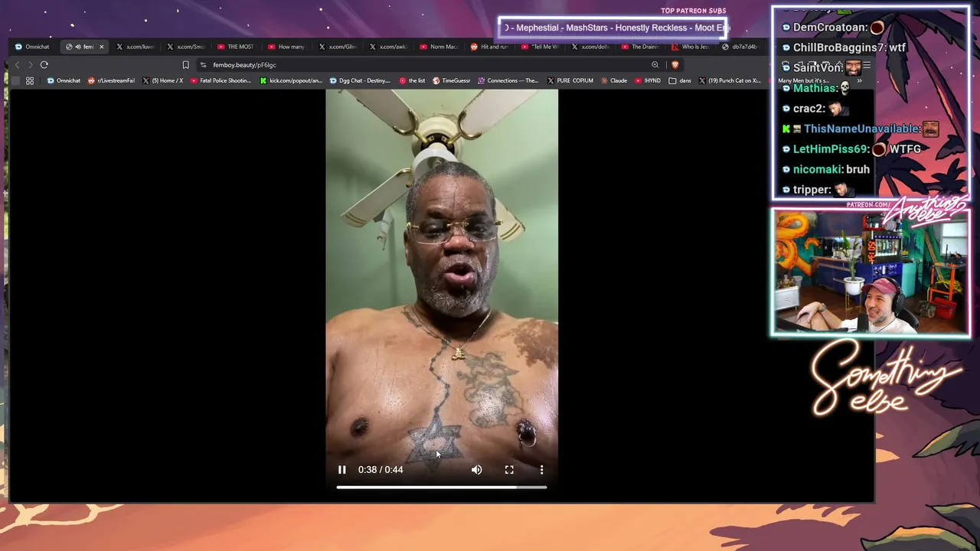Click the LetHimPiss69 chat username
Viewport: 980px width, 551px height.
pos(831,149)
